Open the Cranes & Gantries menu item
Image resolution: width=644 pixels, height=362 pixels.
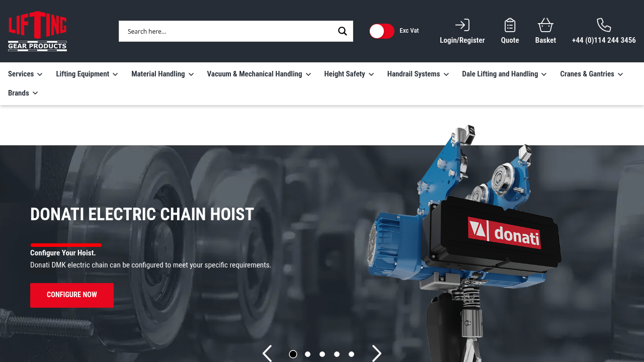(587, 74)
